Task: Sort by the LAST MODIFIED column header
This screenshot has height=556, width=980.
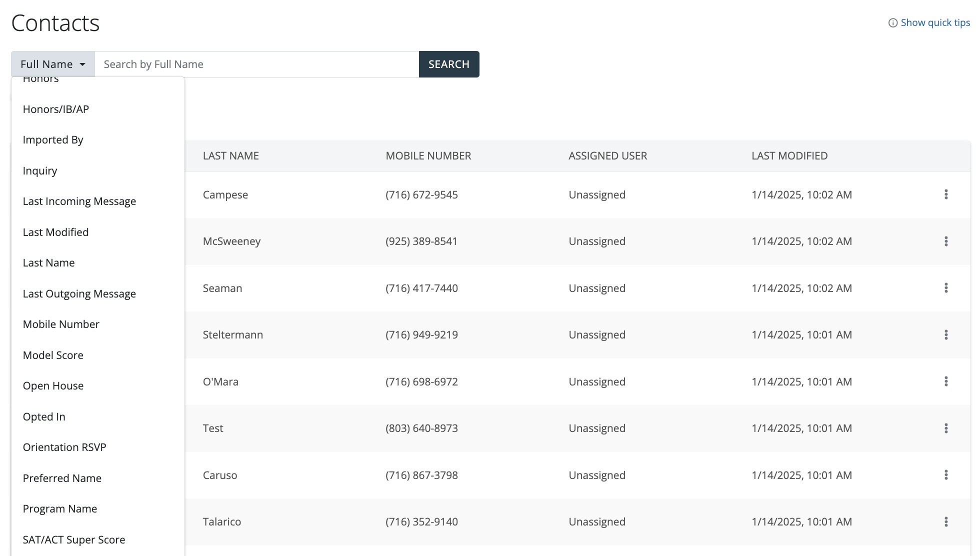Action: point(789,156)
